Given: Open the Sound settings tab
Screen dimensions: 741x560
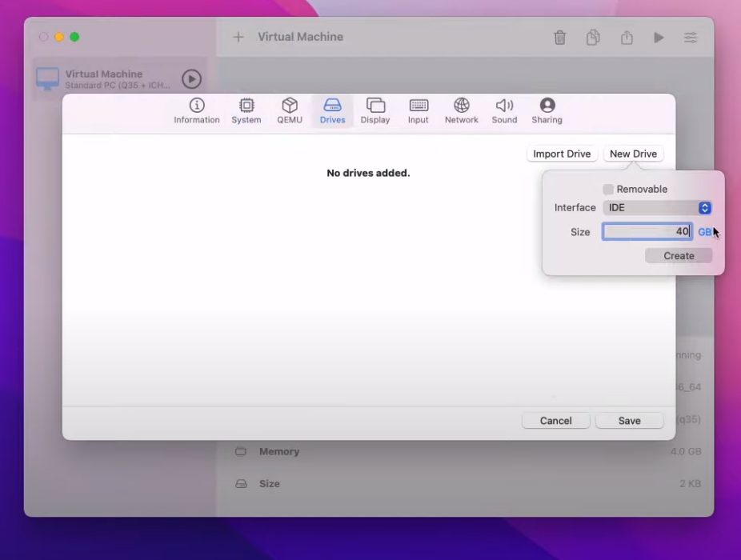Looking at the screenshot, I should (504, 111).
